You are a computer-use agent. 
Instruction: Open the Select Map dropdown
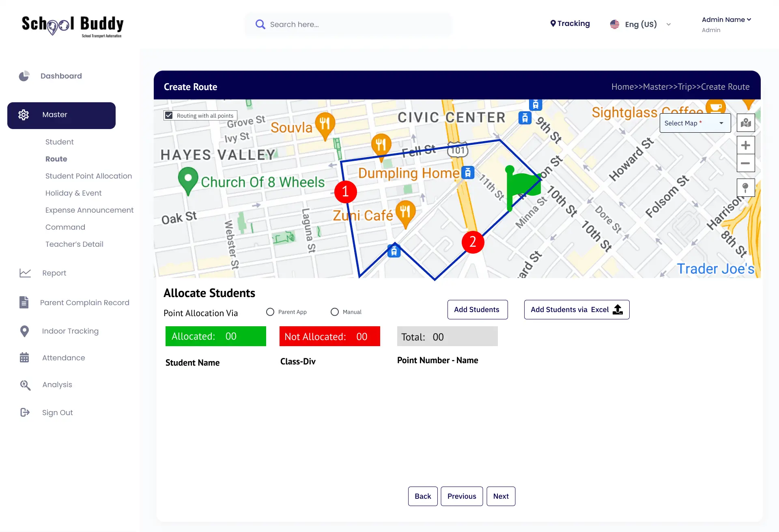695,123
